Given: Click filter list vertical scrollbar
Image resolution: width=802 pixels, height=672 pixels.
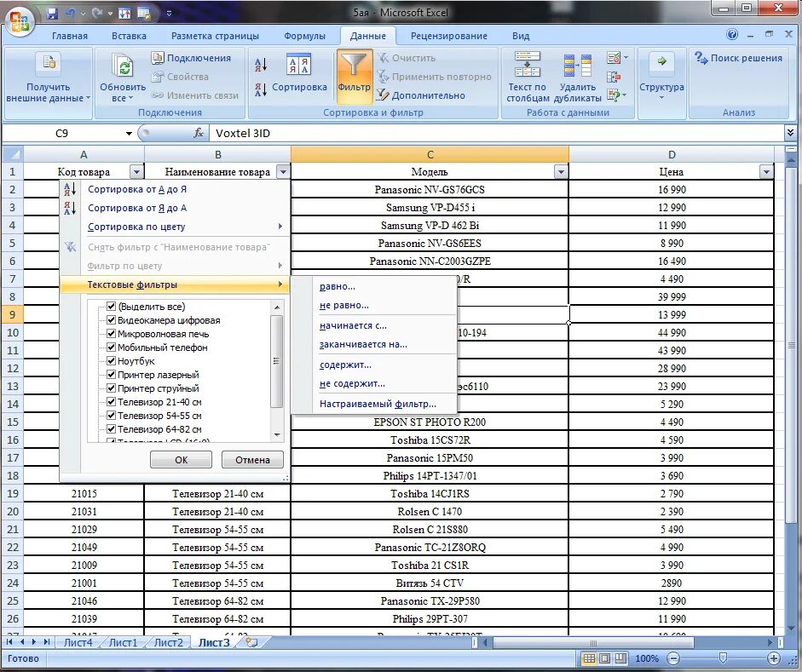Looking at the screenshot, I should (x=277, y=361).
